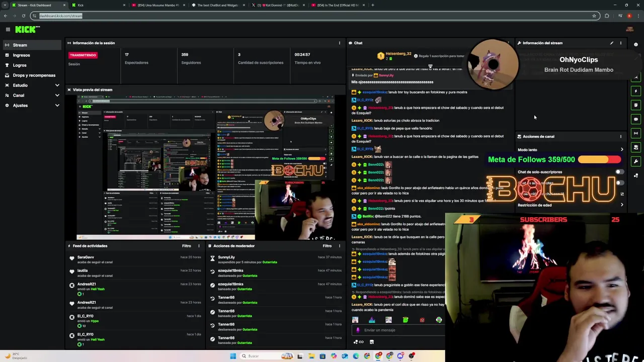Click the Meta de Follows 359/500 progress bar

point(600,159)
